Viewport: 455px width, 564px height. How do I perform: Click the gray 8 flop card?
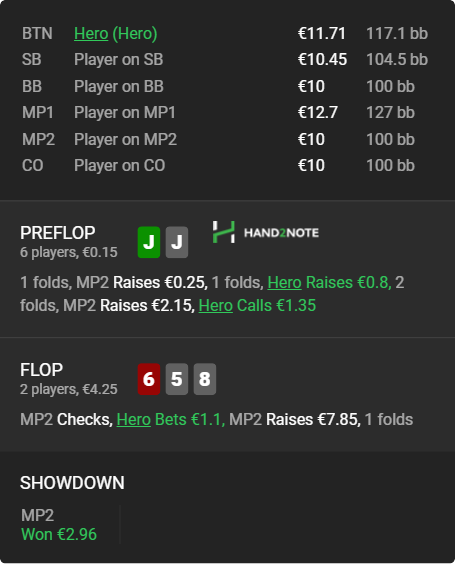[205, 379]
